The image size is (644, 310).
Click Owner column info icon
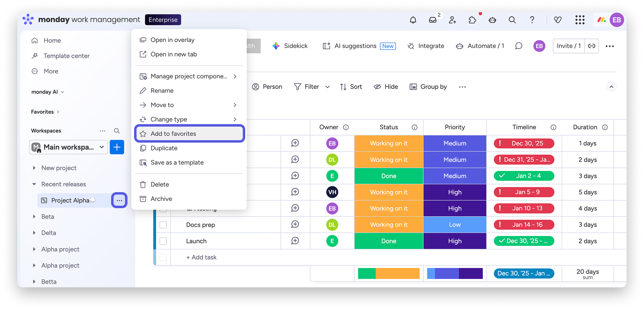pos(346,127)
